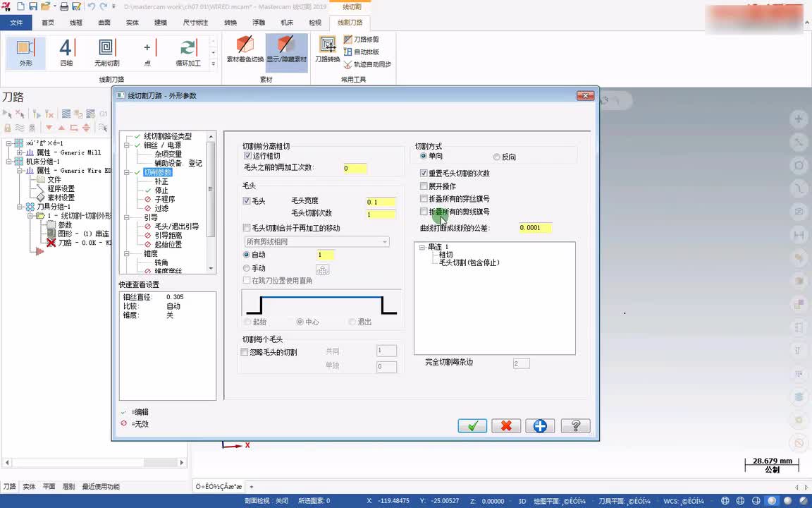The image size is (812, 508).
Task: Switch to the 实体 ribbon tab
Action: (132, 23)
